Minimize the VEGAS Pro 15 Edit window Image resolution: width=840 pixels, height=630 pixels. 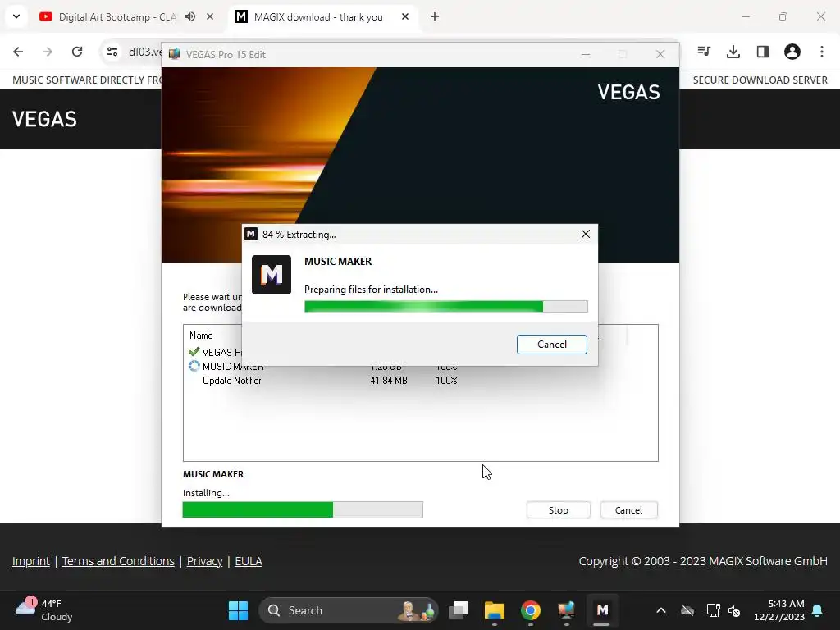[586, 54]
